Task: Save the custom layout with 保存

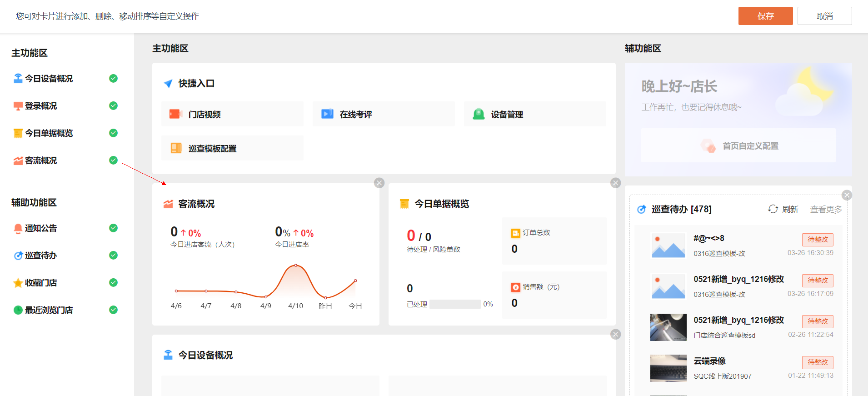Action: (x=766, y=16)
